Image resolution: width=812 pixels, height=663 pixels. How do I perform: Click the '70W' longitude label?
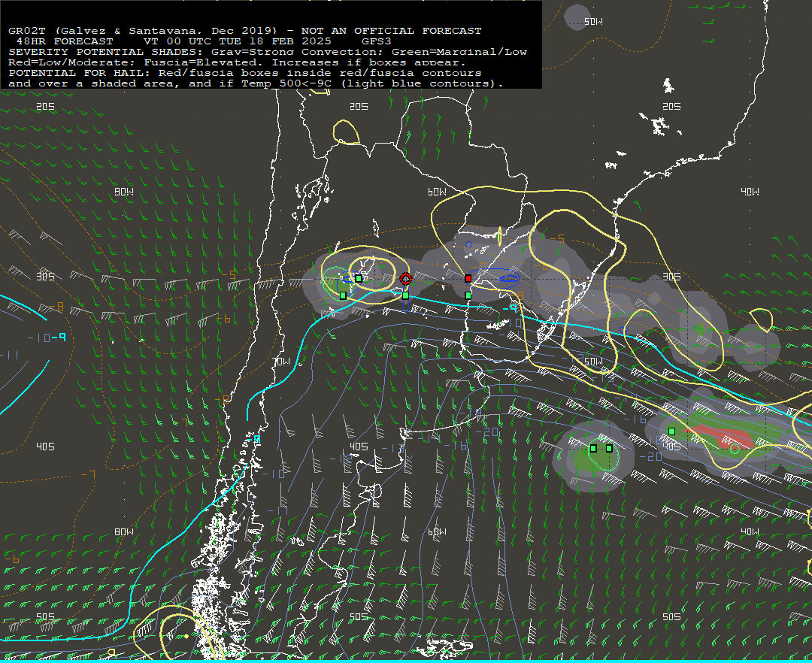coord(282,362)
